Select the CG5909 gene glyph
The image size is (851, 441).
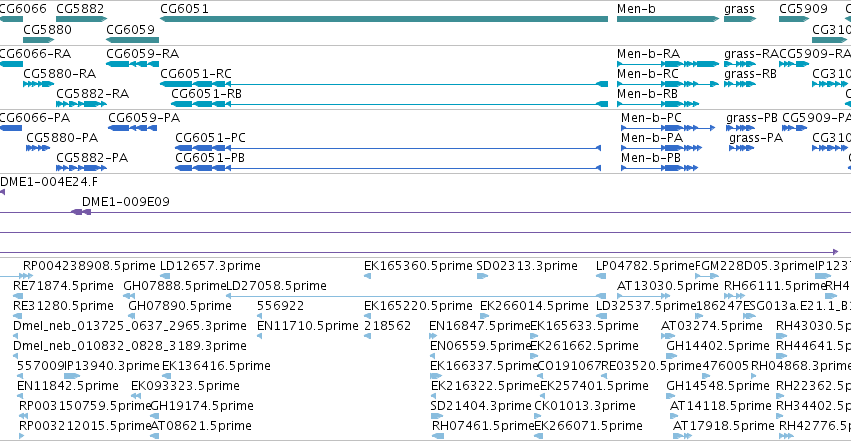tap(794, 19)
